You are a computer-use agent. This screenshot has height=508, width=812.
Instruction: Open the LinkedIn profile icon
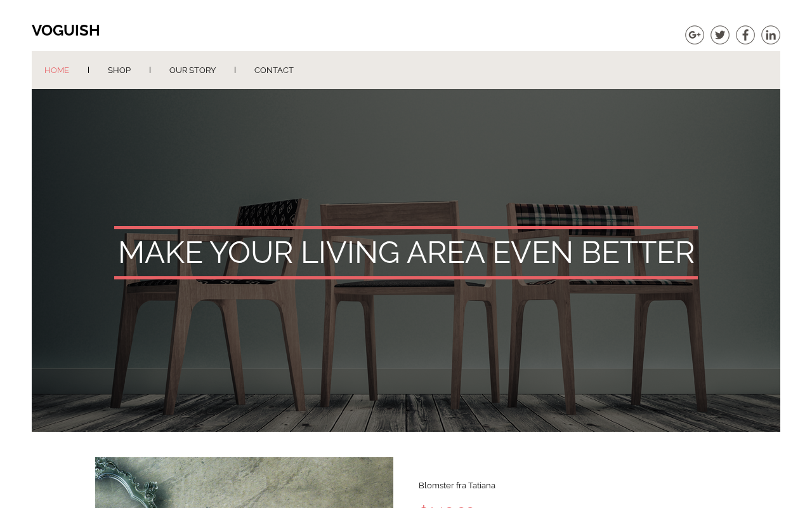point(771,35)
